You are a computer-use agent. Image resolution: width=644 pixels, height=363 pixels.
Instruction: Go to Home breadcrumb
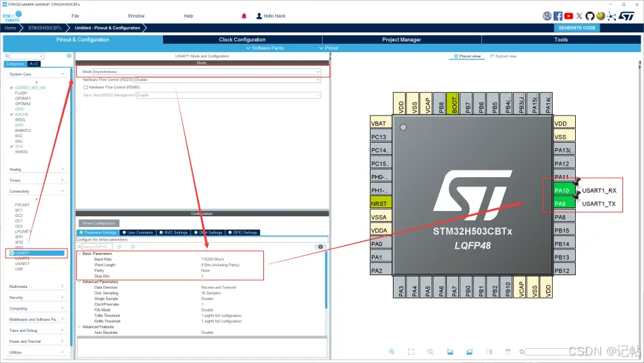[x=10, y=28]
